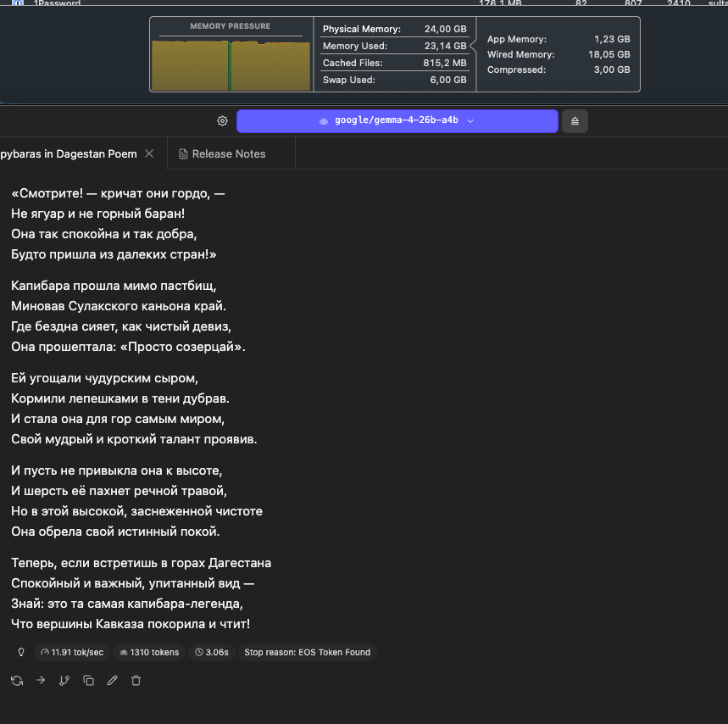Click the line "Кормили лепешками в тени дубрав."
Image resolution: width=728 pixels, height=724 pixels.
point(120,398)
